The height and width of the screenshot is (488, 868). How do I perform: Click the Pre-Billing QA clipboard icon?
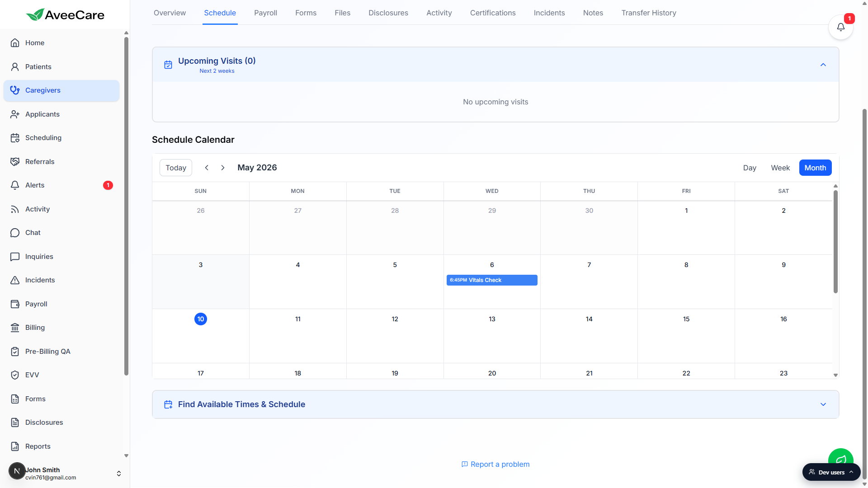(x=15, y=352)
